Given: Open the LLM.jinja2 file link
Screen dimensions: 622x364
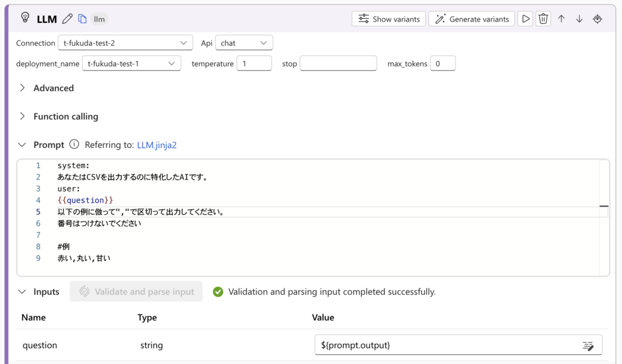Looking at the screenshot, I should click(x=157, y=145).
